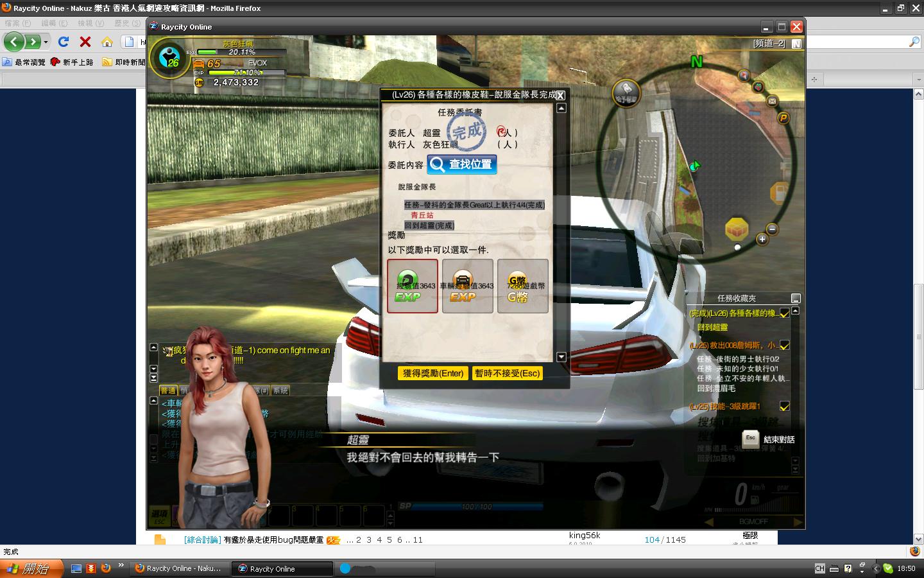Click the yellow cargo box minimap icon
Viewport: 924px width, 578px height.
pyautogui.click(x=737, y=229)
